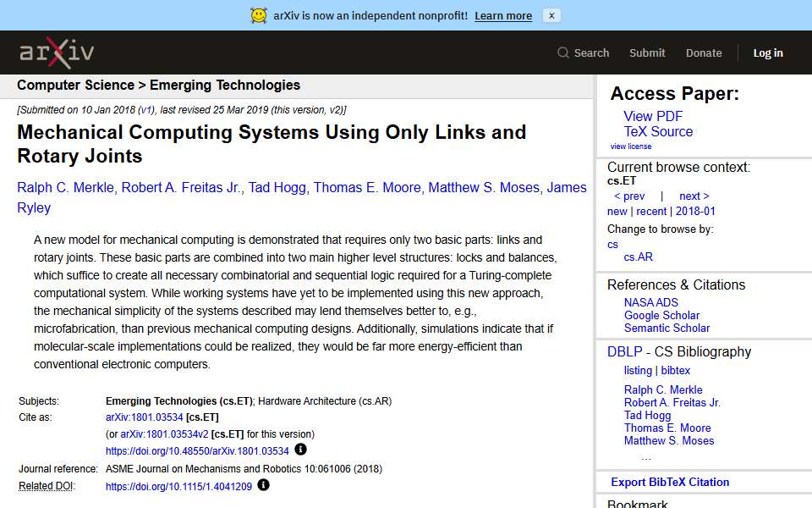The width and height of the screenshot is (812, 508).
Task: Click the Journal reference ASME text
Action: tap(244, 469)
